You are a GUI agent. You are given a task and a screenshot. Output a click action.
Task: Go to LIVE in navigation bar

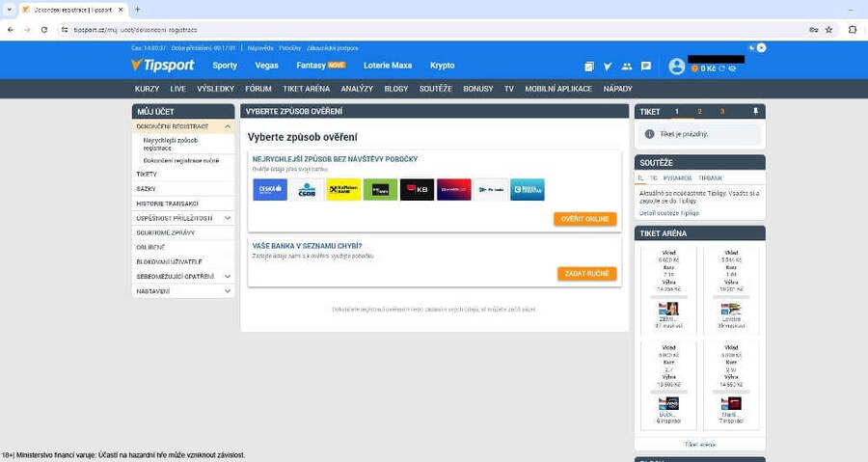(177, 89)
